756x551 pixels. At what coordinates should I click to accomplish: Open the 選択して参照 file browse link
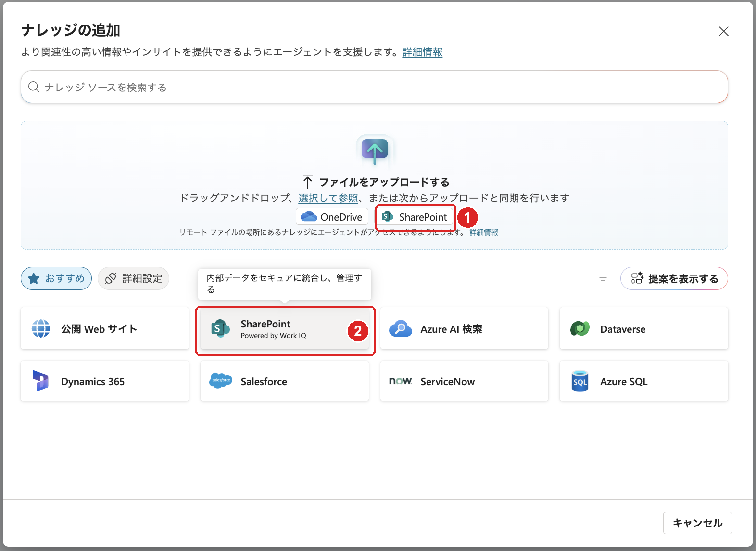328,198
